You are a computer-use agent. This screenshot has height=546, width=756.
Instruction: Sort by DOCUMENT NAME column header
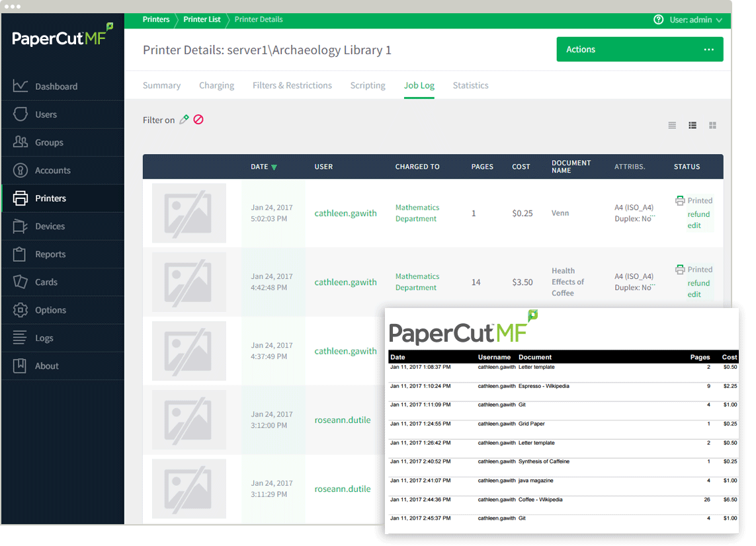(571, 167)
